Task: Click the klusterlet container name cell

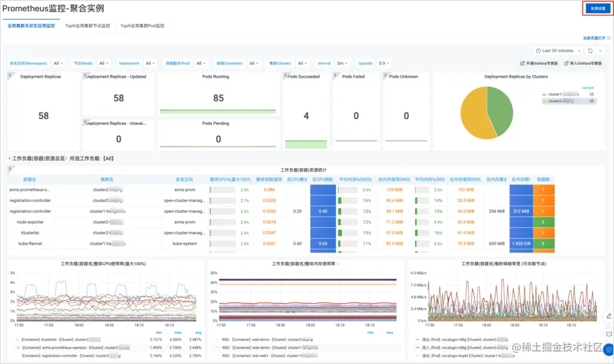Action: [30, 233]
